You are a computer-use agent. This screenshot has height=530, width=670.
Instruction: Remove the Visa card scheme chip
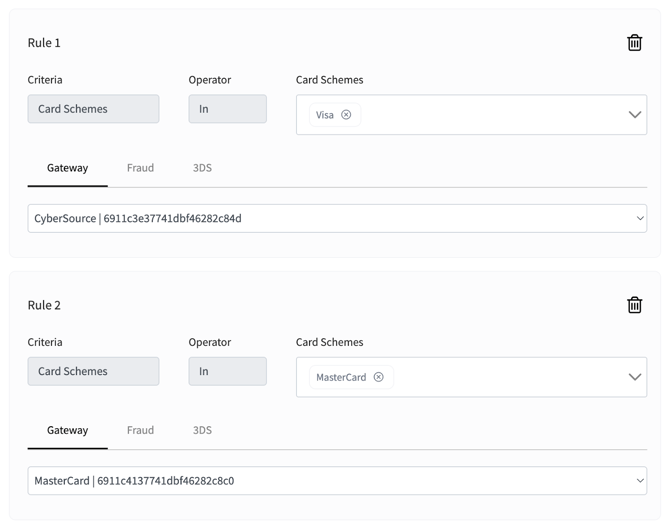click(346, 115)
